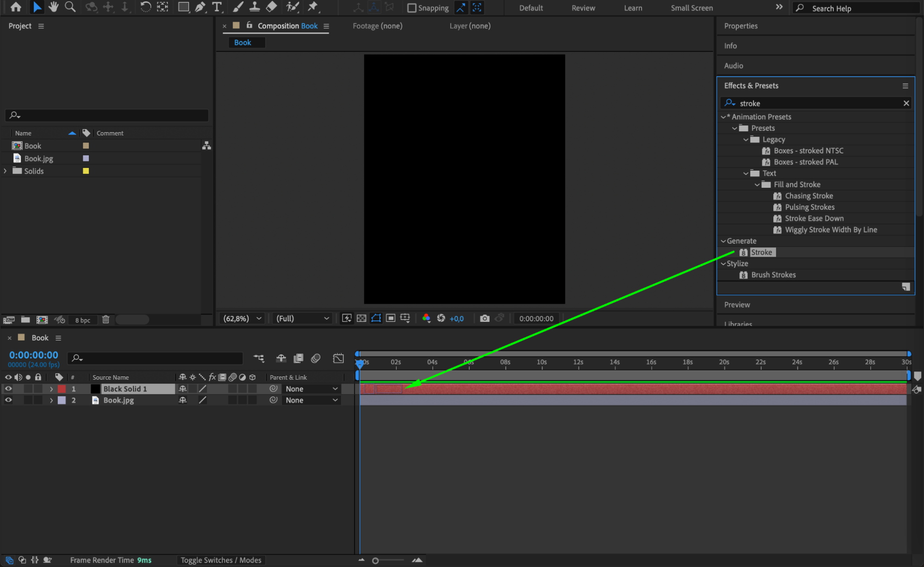Open the Footage (none) tab
Screen dimensions: 924x567
[x=377, y=26]
